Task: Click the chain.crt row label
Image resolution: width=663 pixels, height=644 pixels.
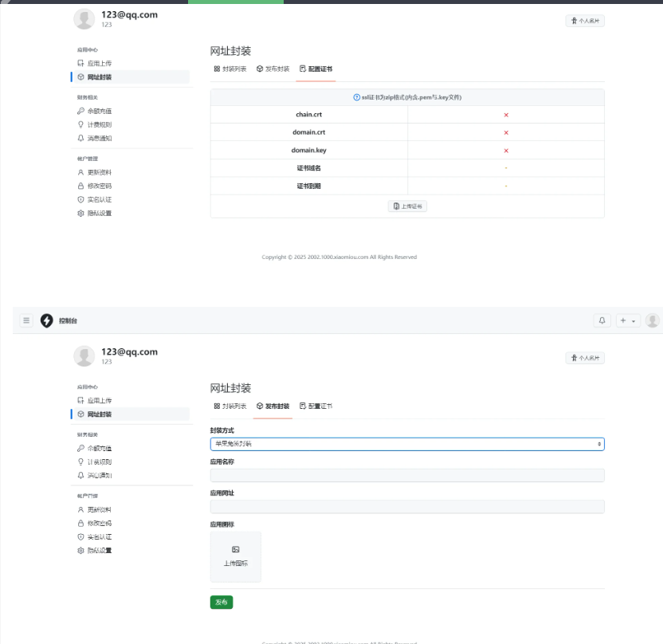Action: pyautogui.click(x=308, y=115)
